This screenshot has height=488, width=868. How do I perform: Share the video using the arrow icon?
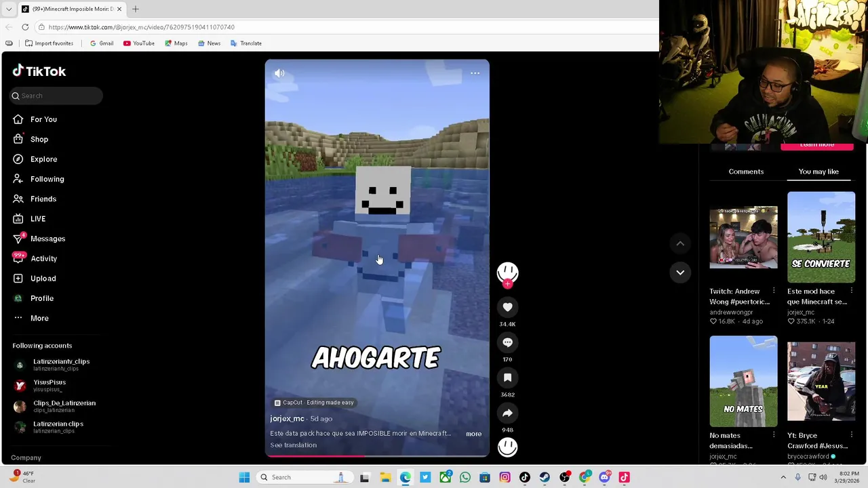point(507,413)
